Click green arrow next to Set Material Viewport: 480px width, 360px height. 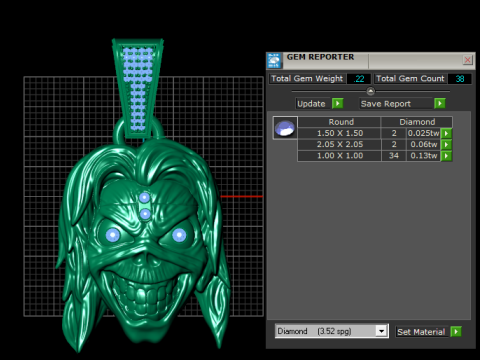point(456,332)
